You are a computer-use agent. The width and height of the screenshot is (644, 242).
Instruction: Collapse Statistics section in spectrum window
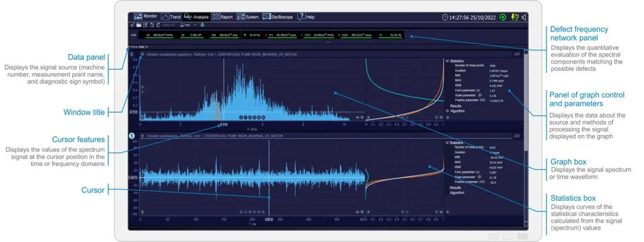447,61
